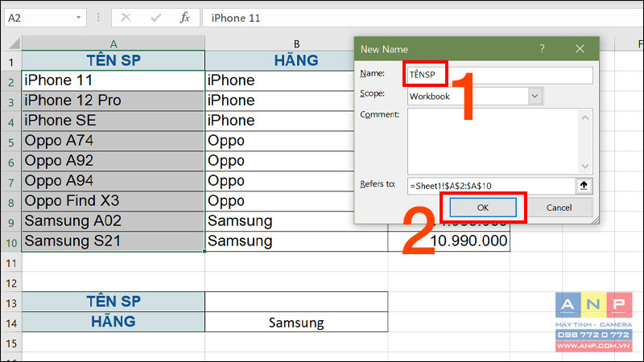Click the formula bar cancel X icon
Viewport: 644px width, 362px height.
tap(126, 18)
